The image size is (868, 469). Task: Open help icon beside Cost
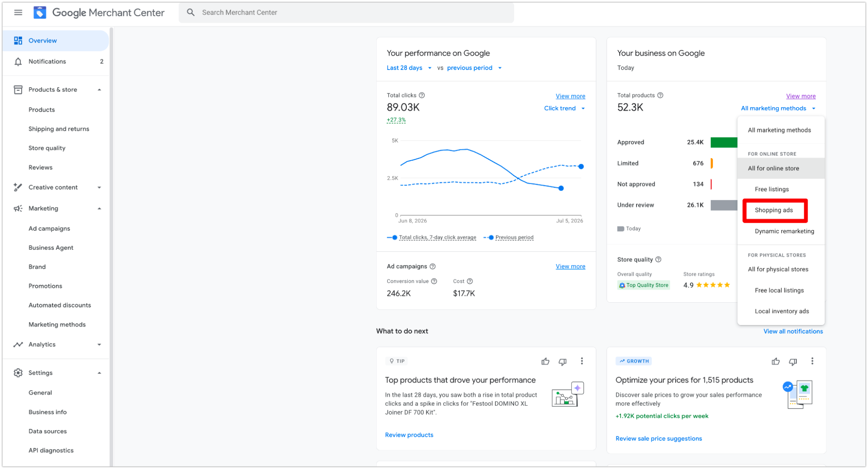click(x=470, y=281)
